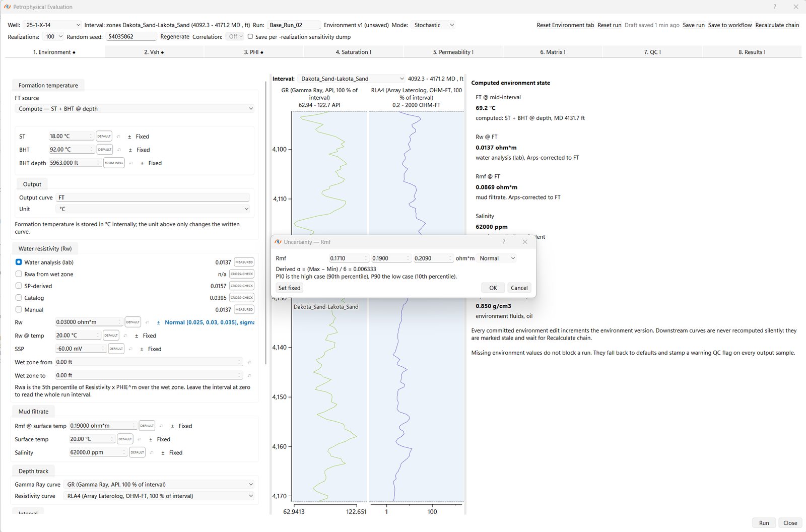Click the ± uncertainty icon for SSP
Image resolution: width=806 pixels, height=532 pixels.
142,349
